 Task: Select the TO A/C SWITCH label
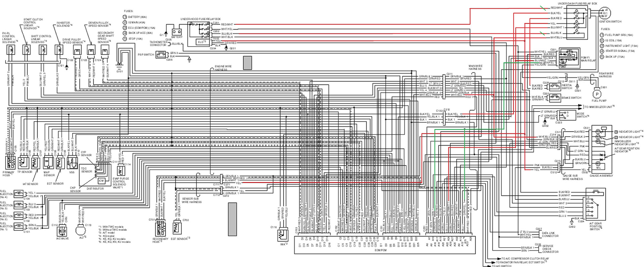(x=501, y=266)
